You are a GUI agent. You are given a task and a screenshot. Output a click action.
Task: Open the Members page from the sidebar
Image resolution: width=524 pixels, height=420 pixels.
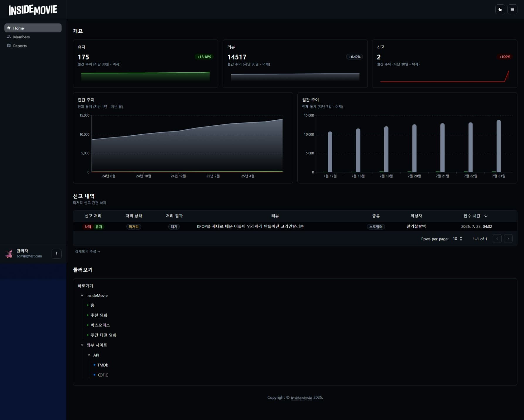[x=21, y=37]
